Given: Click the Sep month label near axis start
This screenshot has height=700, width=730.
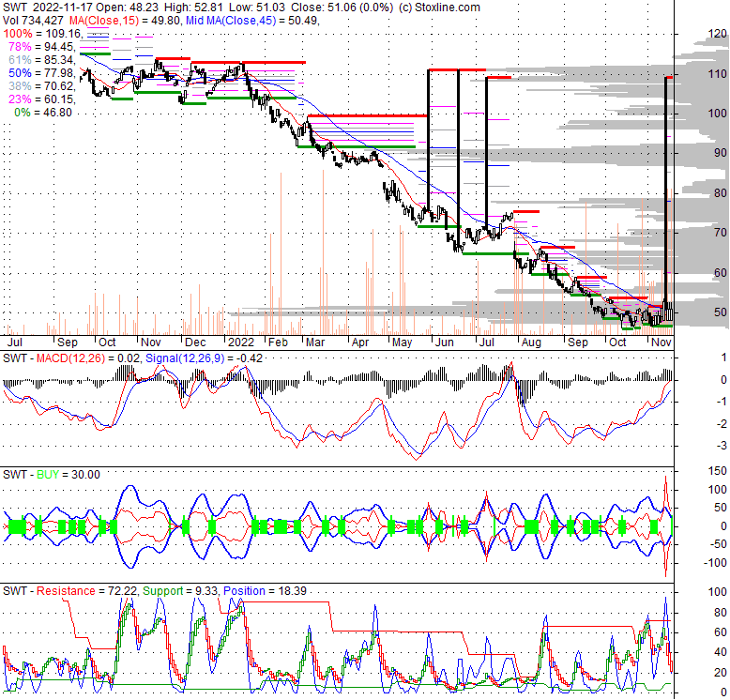Looking at the screenshot, I should click(x=67, y=342).
